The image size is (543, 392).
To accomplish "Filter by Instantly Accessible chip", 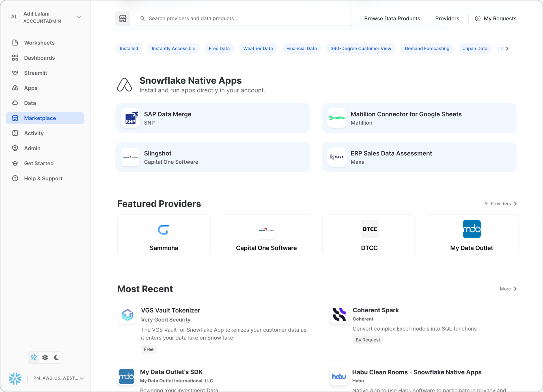I will [173, 49].
